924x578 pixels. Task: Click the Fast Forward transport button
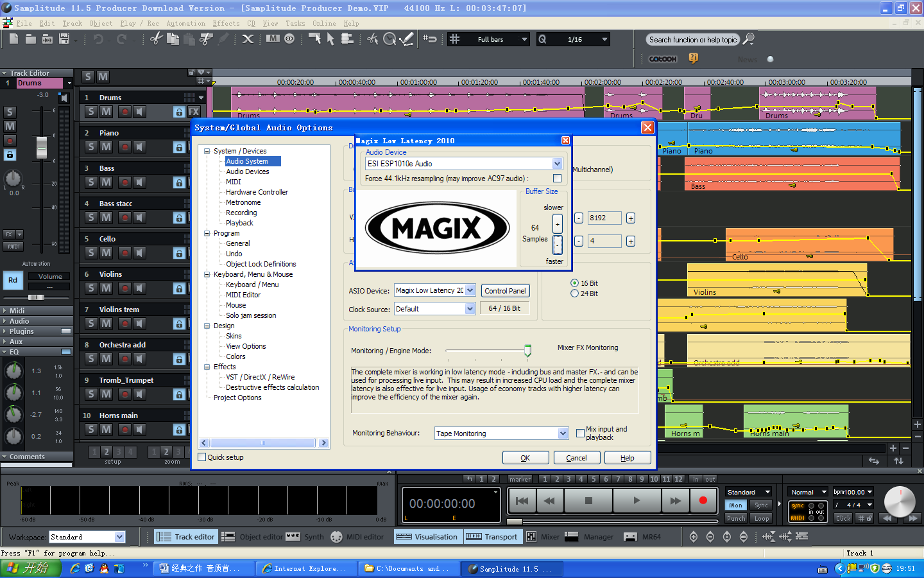pos(676,501)
